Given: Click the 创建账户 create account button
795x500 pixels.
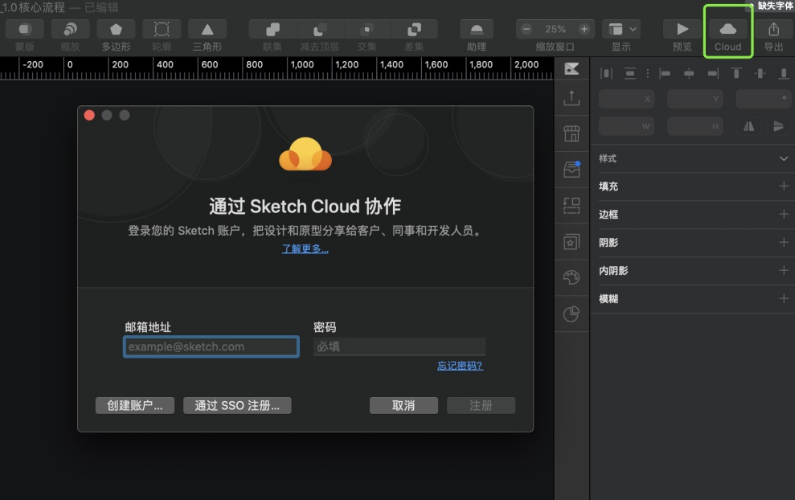Looking at the screenshot, I should (x=135, y=405).
